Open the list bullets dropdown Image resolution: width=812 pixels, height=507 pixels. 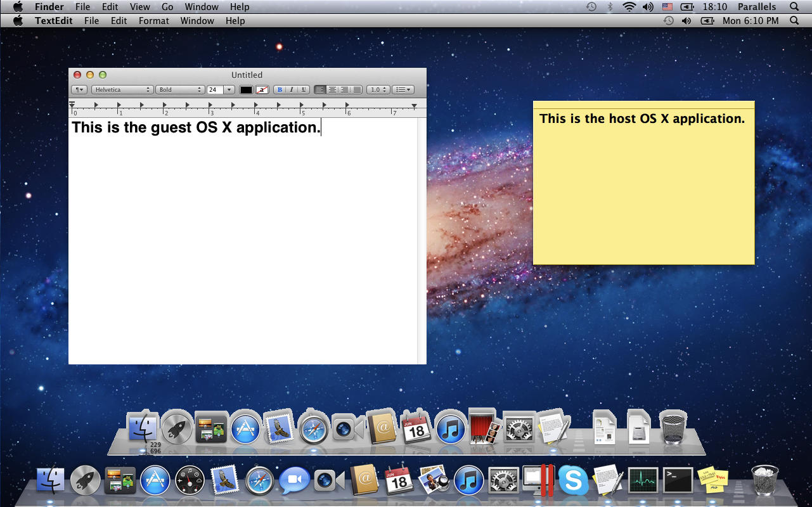(x=403, y=89)
